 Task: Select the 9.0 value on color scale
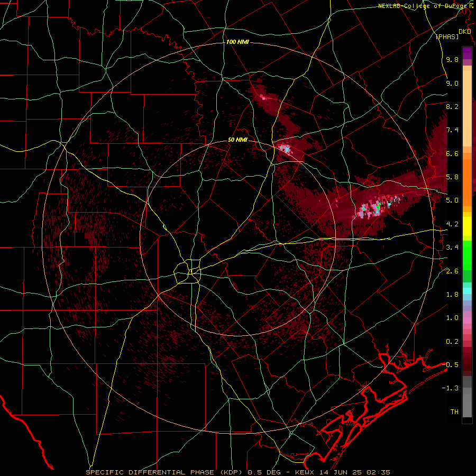[x=452, y=84]
